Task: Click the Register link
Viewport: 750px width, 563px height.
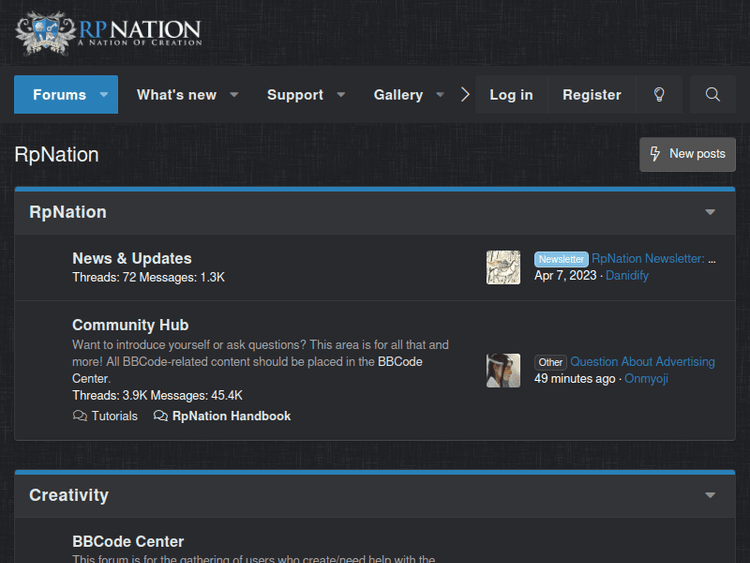Action: point(592,95)
